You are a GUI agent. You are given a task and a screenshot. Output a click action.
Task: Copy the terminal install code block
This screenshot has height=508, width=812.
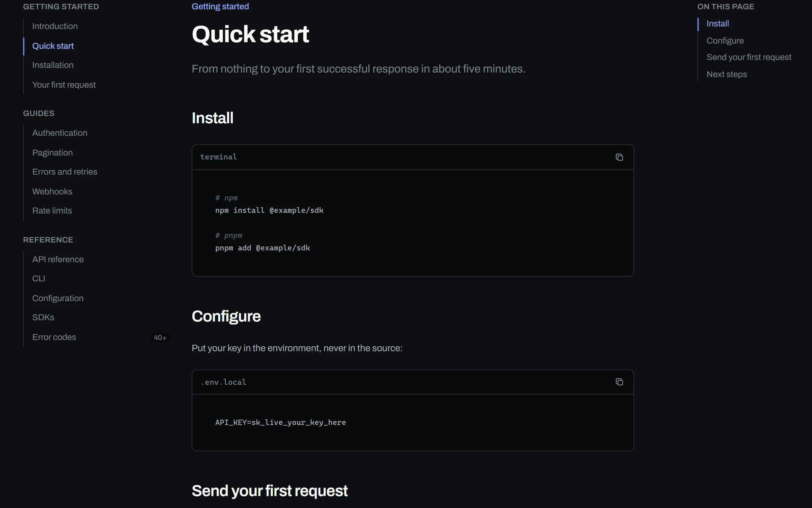pyautogui.click(x=619, y=157)
